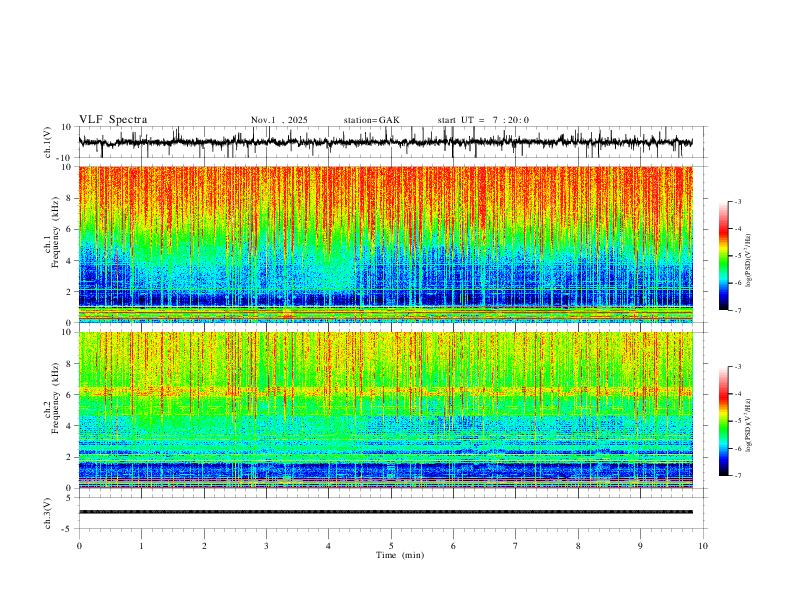Click the time axis tick label "5"
This screenshot has width=792, height=612.
[391, 546]
